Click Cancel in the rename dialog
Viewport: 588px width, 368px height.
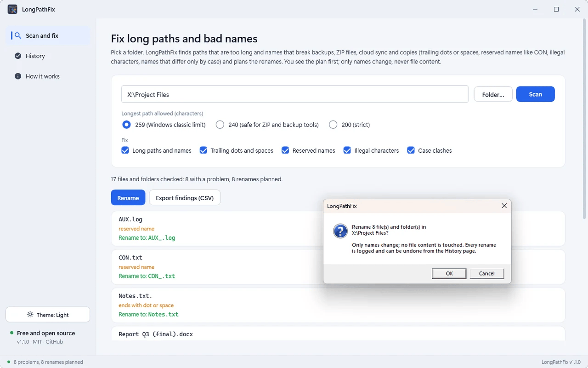point(487,273)
